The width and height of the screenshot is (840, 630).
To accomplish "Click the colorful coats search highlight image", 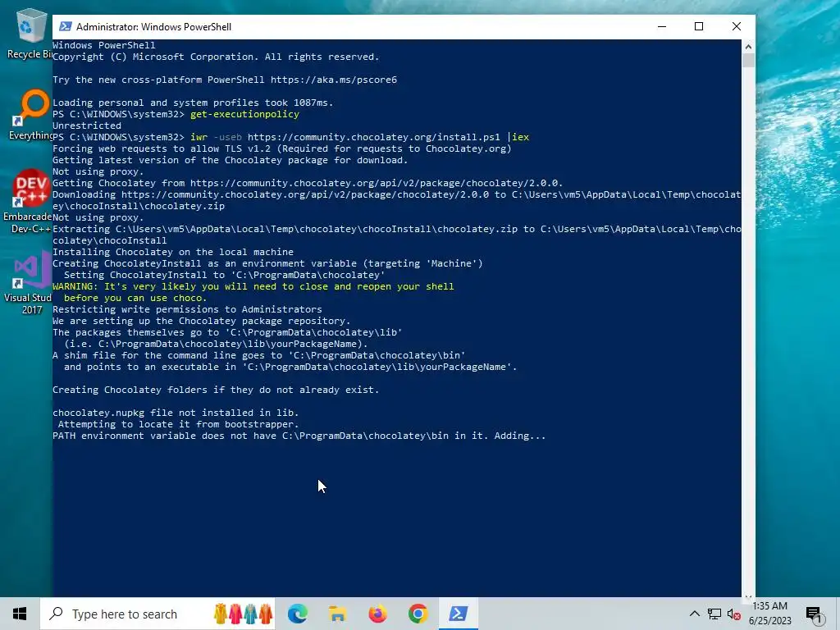I will point(243,614).
